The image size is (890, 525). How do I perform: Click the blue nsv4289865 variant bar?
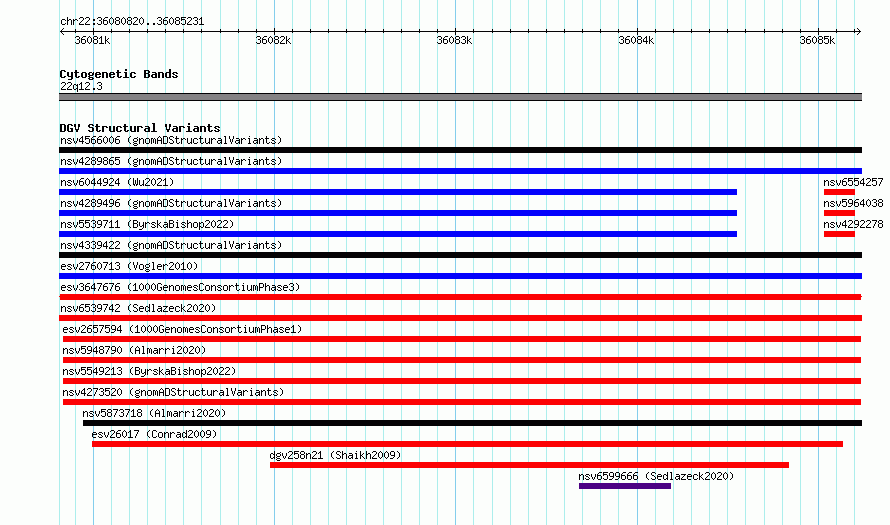tap(460, 171)
